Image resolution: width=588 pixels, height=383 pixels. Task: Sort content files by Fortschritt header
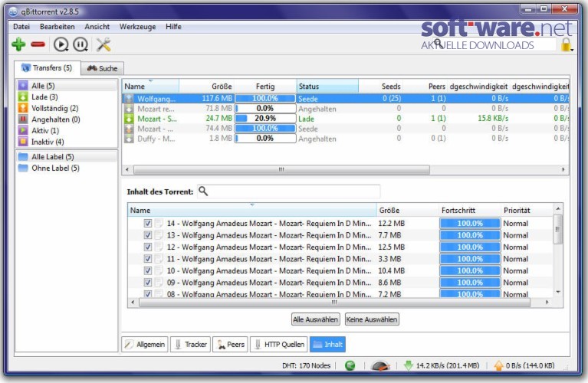pos(469,210)
